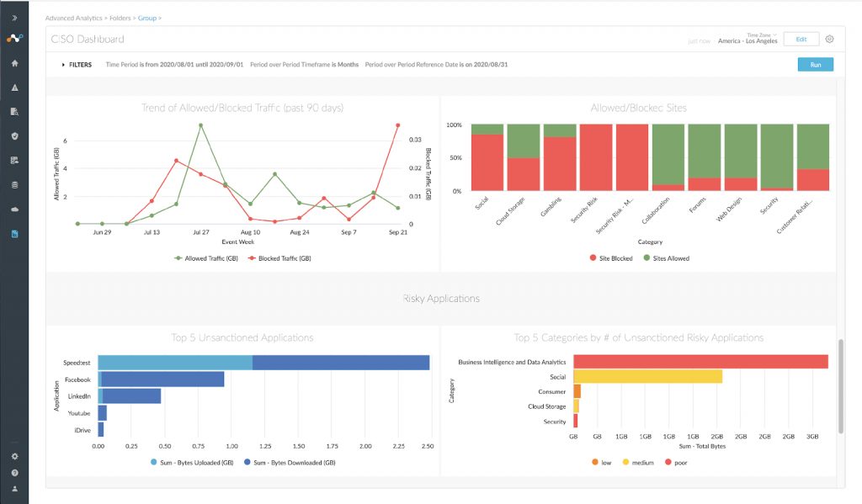The width and height of the screenshot is (862, 504).
Task: Open the help question mark icon
Action: click(15, 473)
